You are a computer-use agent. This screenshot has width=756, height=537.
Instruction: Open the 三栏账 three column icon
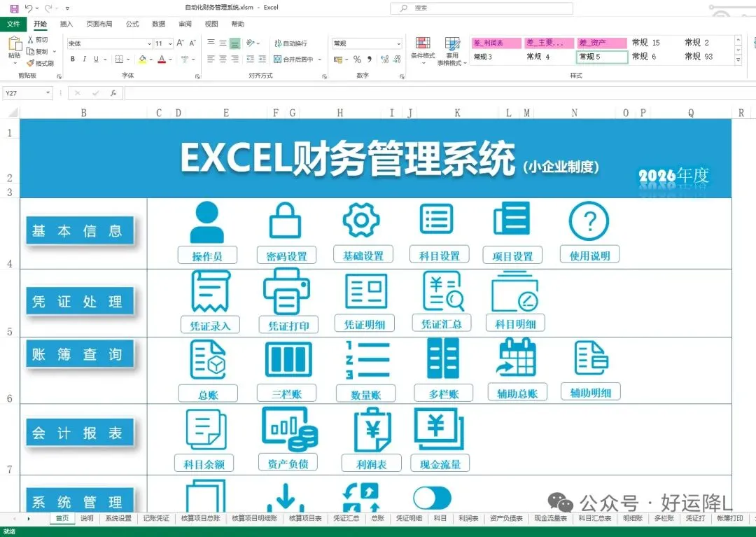pyautogui.click(x=288, y=359)
